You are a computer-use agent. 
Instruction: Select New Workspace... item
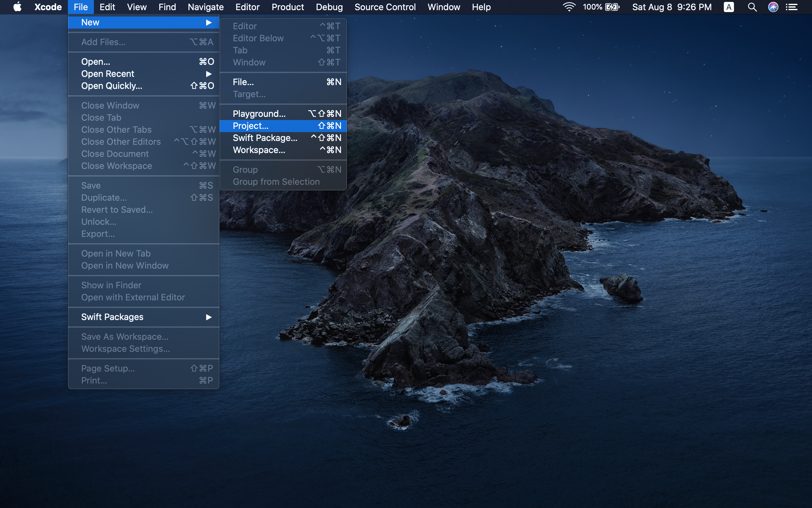tap(283, 150)
